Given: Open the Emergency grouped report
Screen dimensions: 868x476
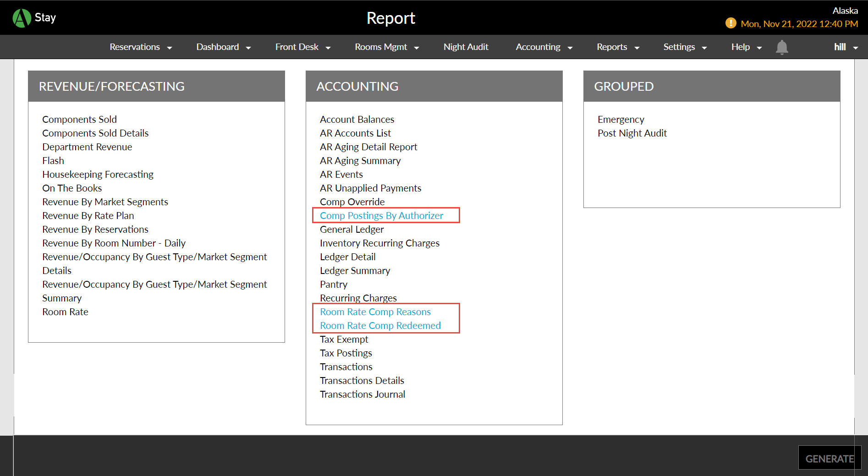Looking at the screenshot, I should coord(621,119).
